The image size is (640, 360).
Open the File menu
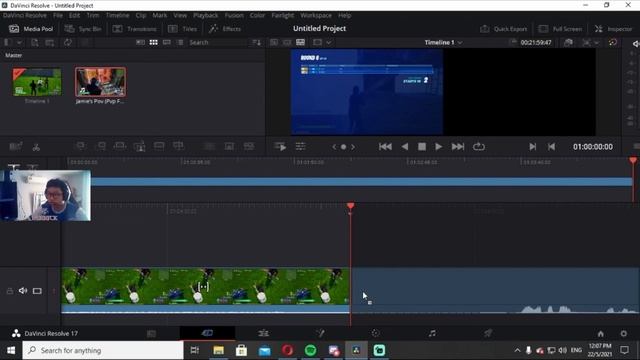pyautogui.click(x=58, y=15)
